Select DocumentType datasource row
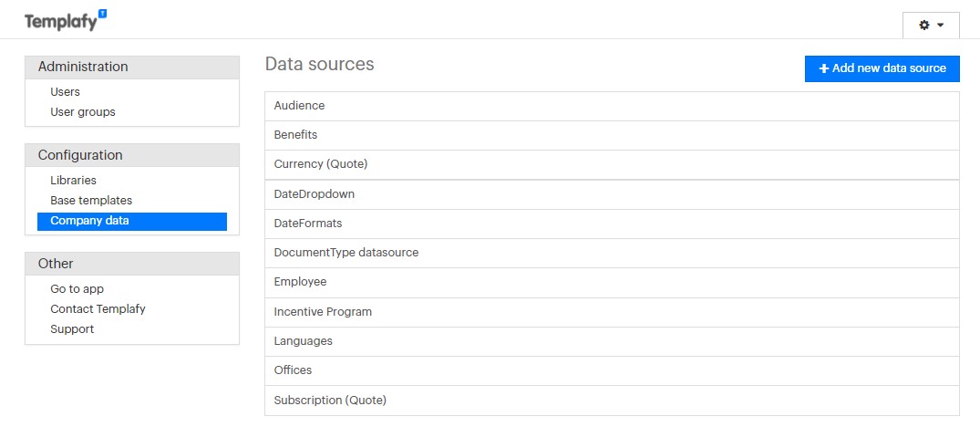 coord(346,253)
